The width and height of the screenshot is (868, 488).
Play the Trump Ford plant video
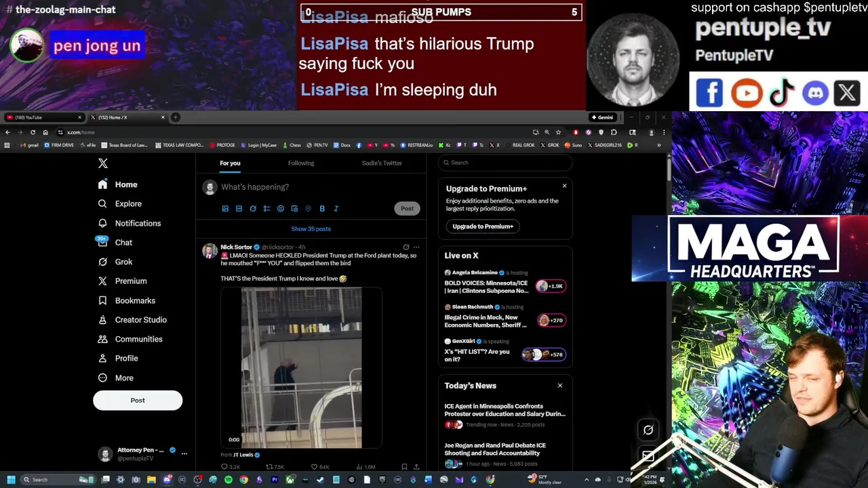click(x=302, y=367)
